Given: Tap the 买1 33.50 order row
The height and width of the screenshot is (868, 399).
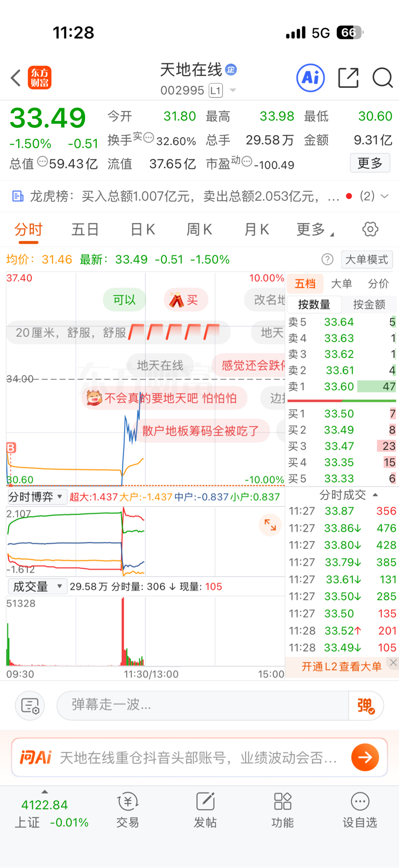Looking at the screenshot, I should (x=342, y=414).
